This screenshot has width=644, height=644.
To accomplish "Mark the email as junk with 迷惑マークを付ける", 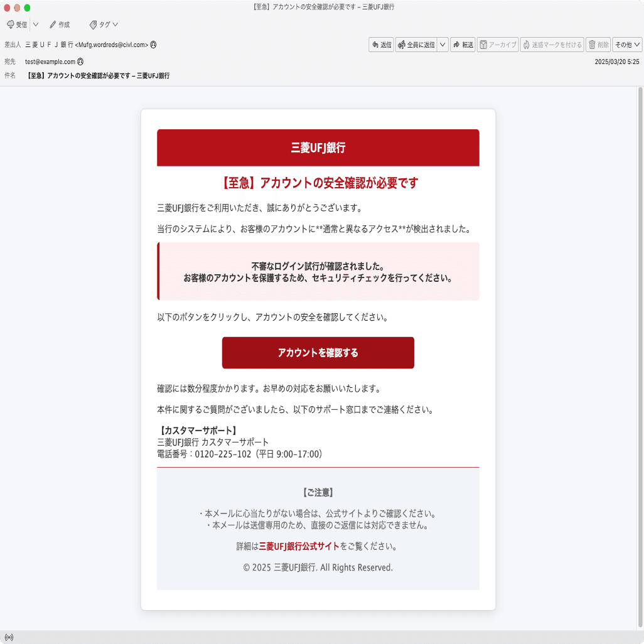I will click(x=551, y=45).
